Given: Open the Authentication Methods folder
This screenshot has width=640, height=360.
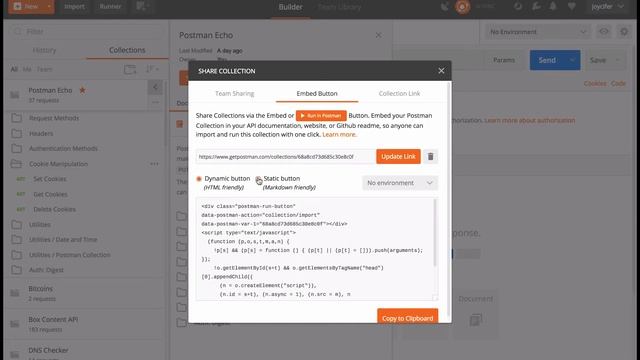Looking at the screenshot, I should pos(63,149).
